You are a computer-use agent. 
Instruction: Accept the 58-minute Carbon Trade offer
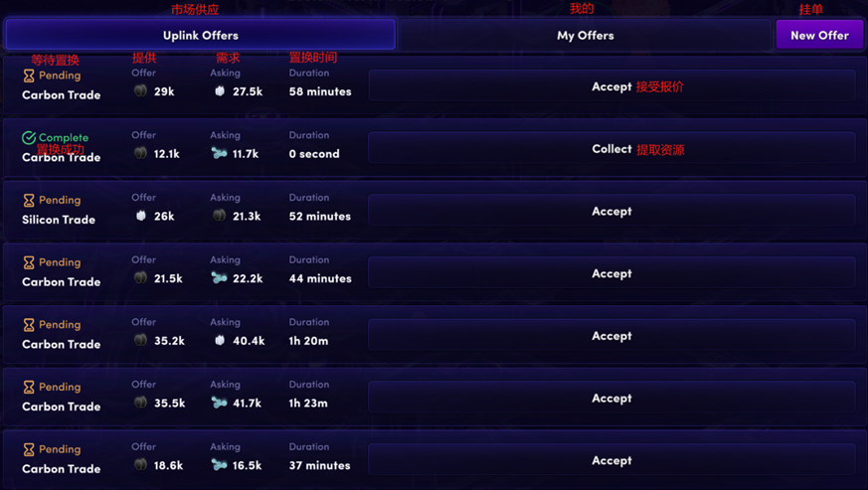pyautogui.click(x=611, y=86)
